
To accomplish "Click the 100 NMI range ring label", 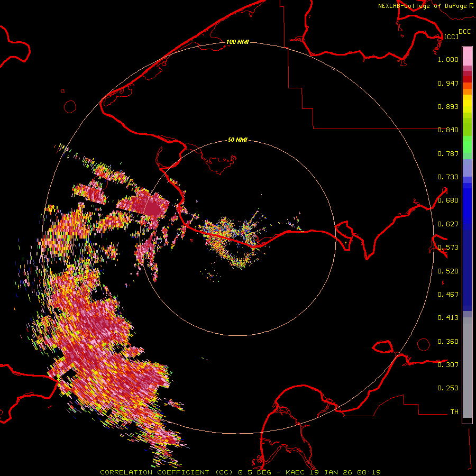I will pos(237,42).
